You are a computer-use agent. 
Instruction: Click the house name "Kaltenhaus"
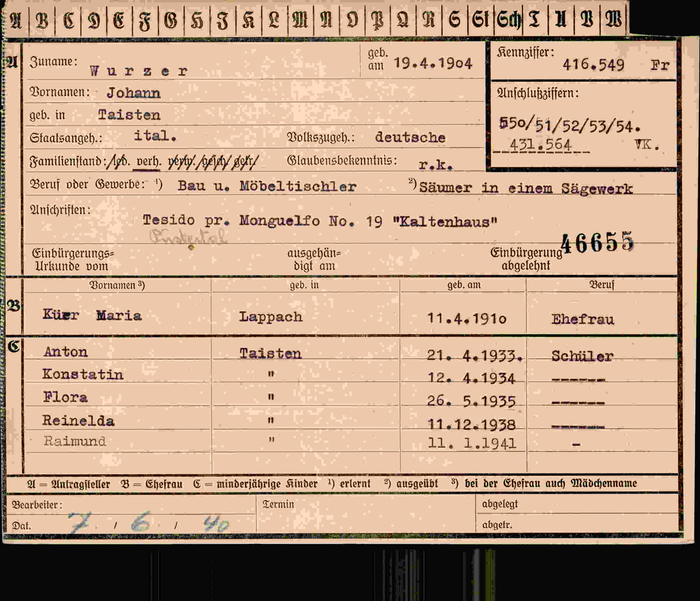(x=445, y=222)
